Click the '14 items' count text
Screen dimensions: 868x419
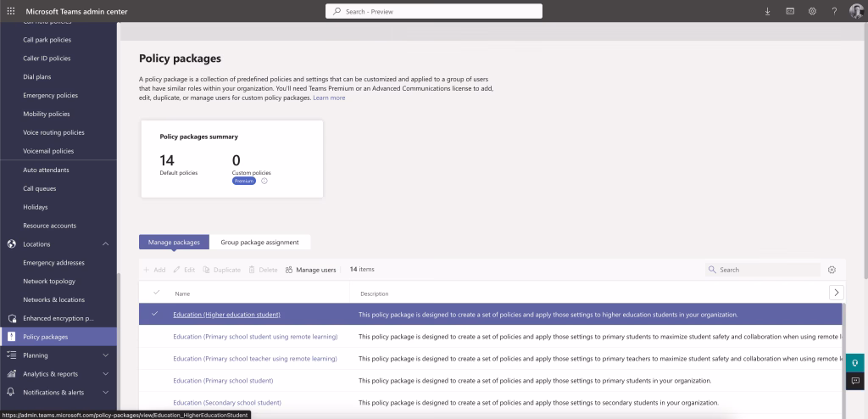pos(362,270)
